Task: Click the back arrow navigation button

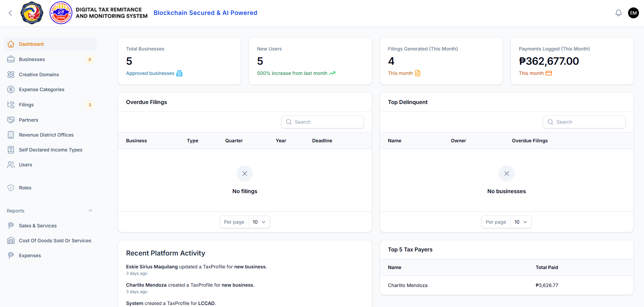Action: point(10,13)
